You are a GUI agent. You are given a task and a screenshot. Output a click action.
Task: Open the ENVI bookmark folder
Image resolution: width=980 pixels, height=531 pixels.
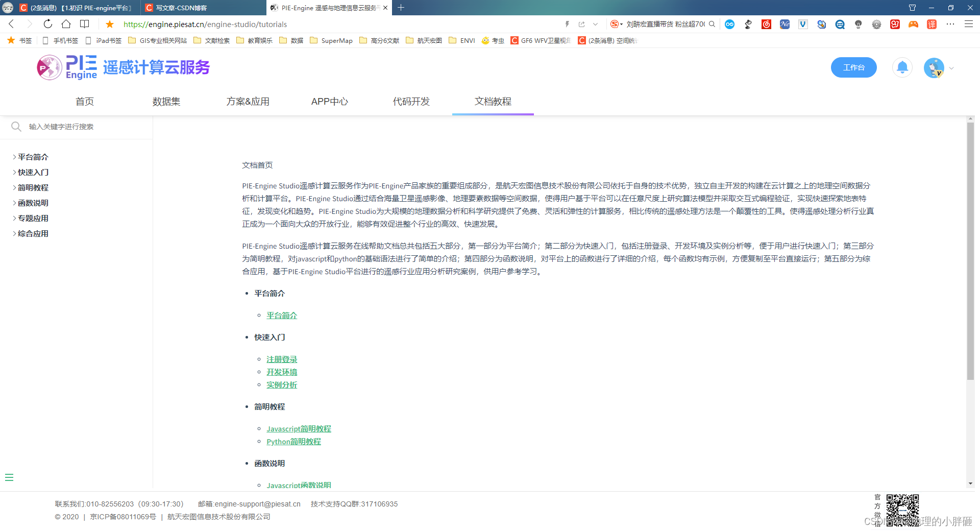[462, 40]
